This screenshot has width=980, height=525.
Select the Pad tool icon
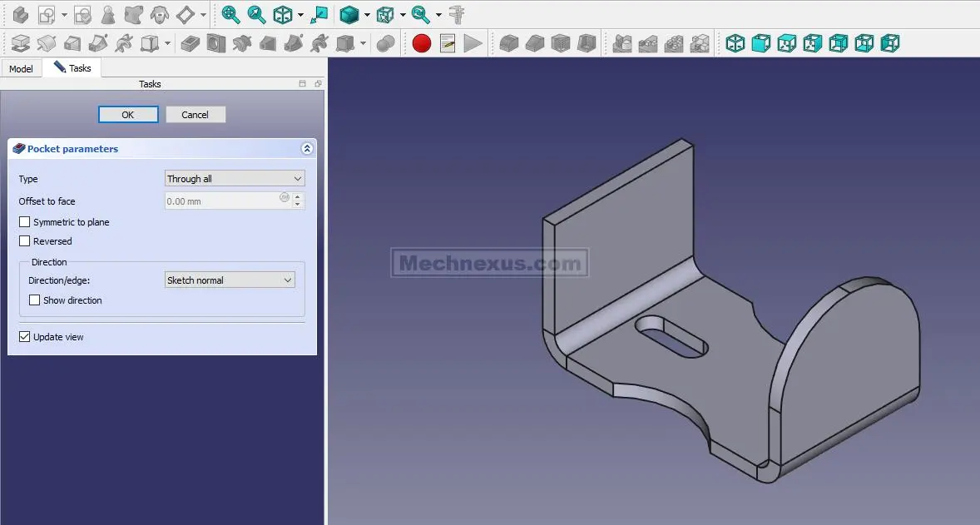21,43
